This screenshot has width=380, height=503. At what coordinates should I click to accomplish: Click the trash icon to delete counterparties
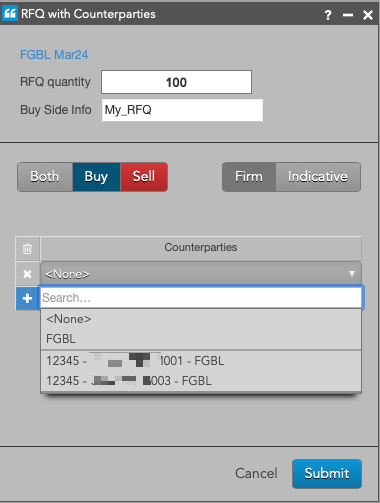(x=27, y=248)
